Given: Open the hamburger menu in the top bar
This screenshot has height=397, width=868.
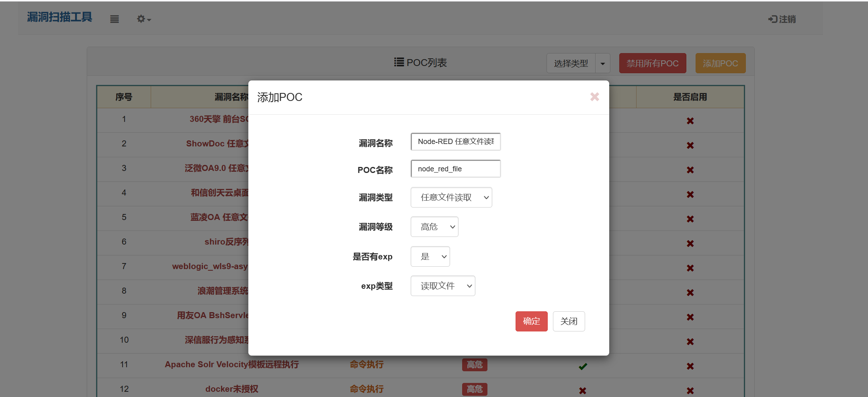Looking at the screenshot, I should coord(115,19).
